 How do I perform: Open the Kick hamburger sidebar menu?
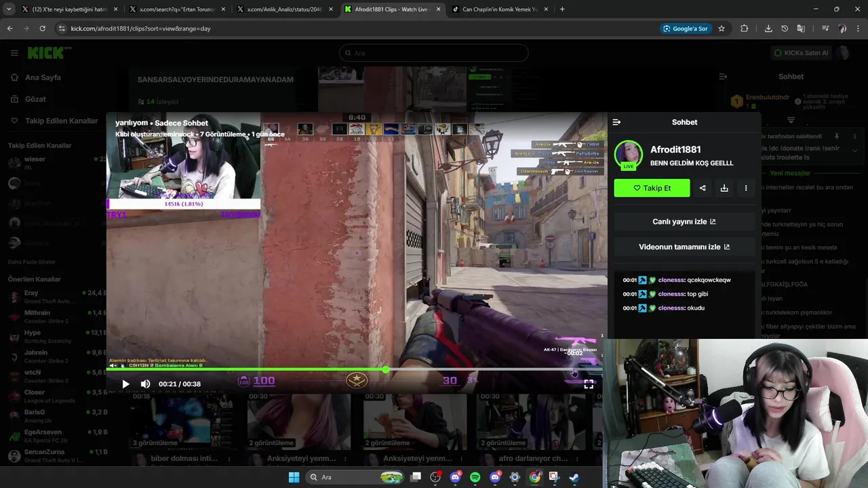14,53
